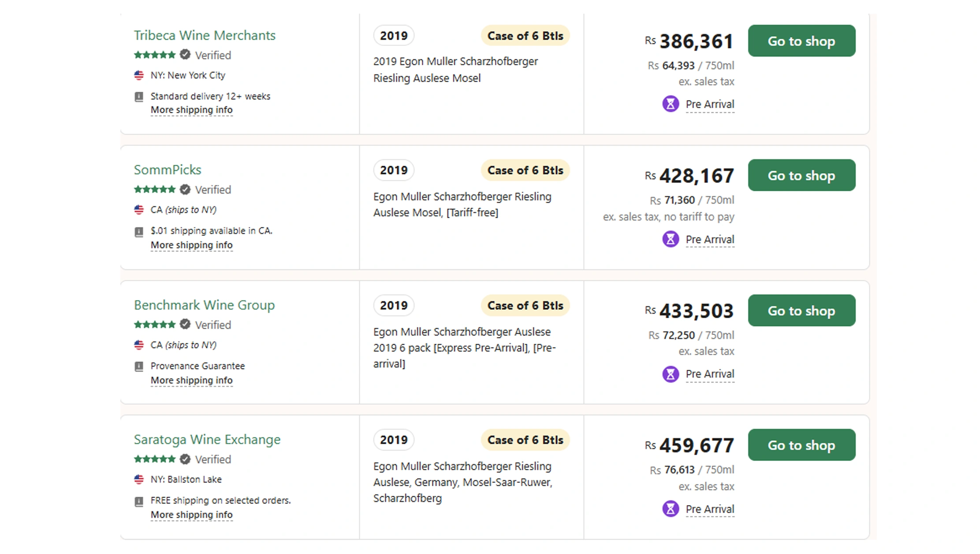980x554 pixels.
Task: Click the "ex. sales tax, no tariff to pay" note
Action: 669,217
